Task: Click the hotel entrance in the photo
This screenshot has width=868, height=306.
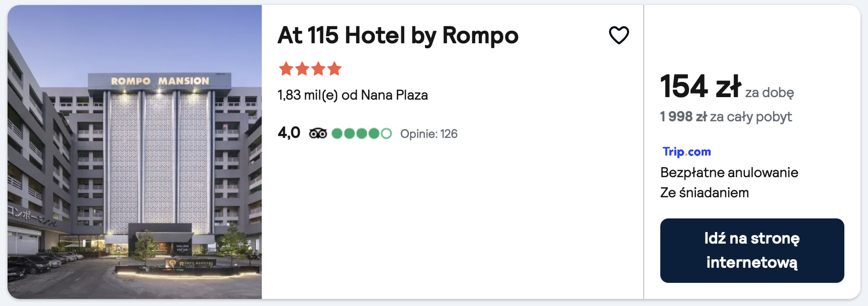Action: pyautogui.click(x=160, y=247)
